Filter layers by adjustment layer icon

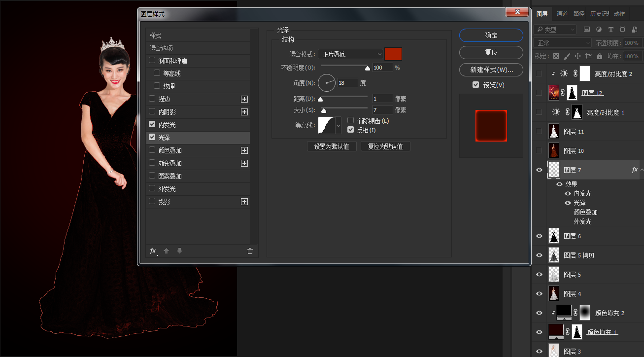click(599, 29)
